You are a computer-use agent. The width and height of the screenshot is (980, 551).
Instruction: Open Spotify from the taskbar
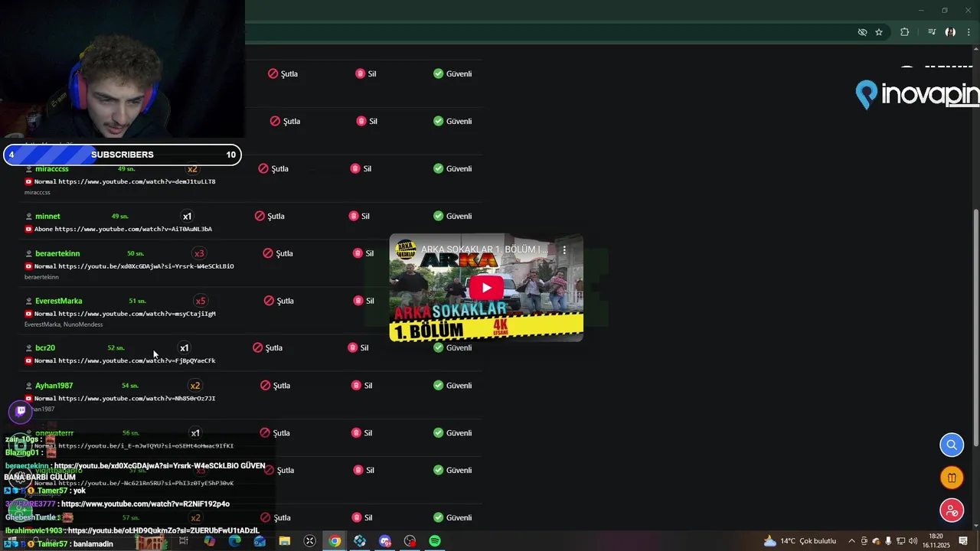434,541
